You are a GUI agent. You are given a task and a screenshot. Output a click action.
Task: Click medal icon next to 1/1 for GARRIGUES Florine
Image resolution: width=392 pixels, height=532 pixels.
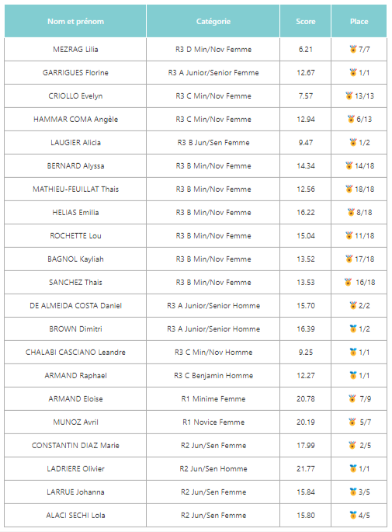coord(352,72)
